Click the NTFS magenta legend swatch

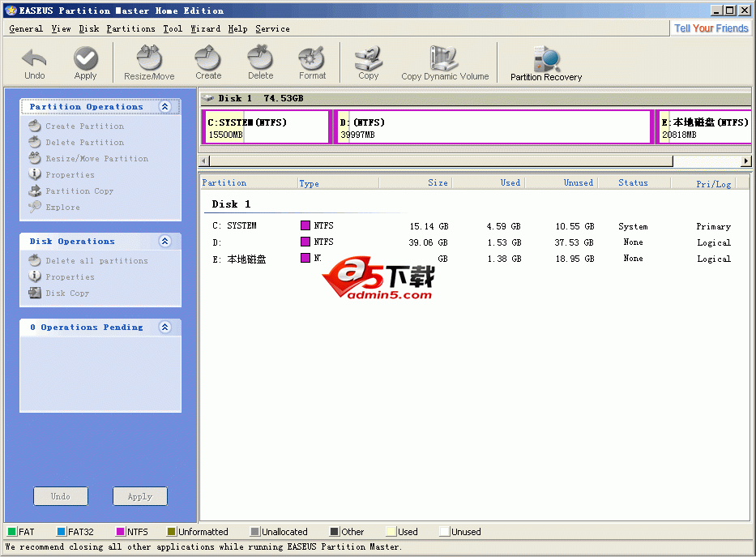pyautogui.click(x=121, y=532)
